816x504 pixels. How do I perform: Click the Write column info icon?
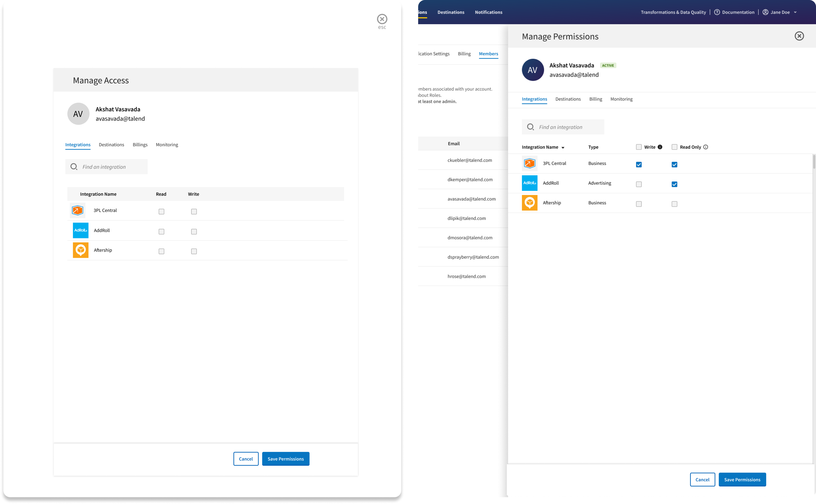coord(660,147)
